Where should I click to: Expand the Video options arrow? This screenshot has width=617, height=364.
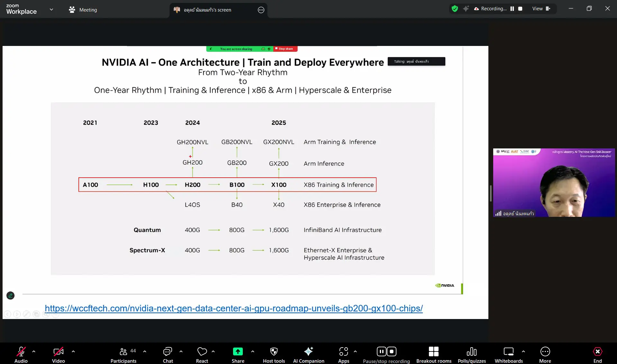tap(73, 351)
